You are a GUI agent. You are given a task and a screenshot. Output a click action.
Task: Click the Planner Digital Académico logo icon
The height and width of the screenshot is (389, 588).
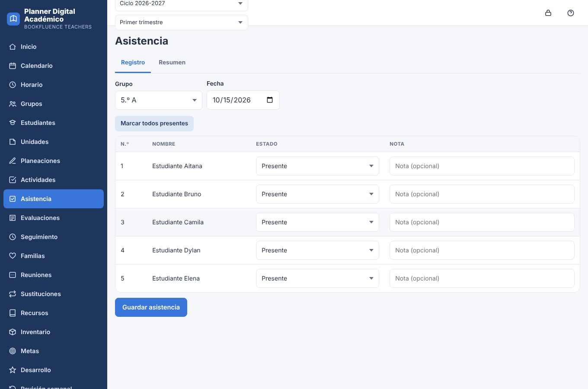tap(13, 19)
